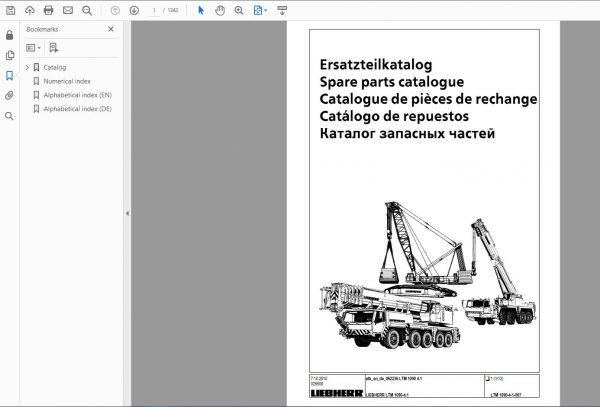Screen dimensions: 600x407
Task: Open the sidebar search magnifier
Action: (10, 116)
